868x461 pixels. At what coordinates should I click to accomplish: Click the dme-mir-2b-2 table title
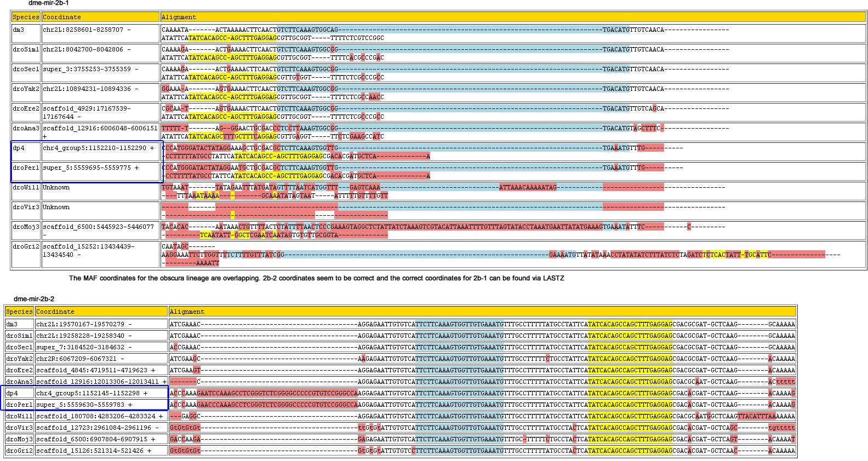pos(34,299)
